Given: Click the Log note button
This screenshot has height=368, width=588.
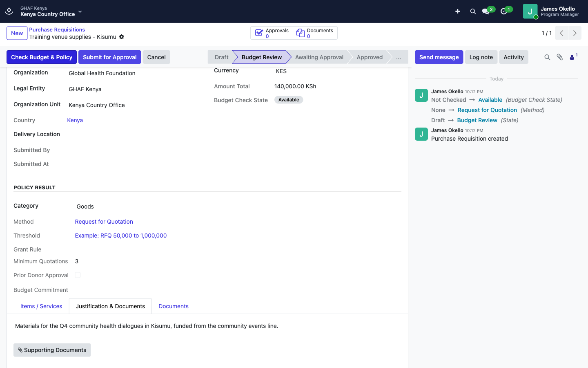Looking at the screenshot, I should 481,57.
